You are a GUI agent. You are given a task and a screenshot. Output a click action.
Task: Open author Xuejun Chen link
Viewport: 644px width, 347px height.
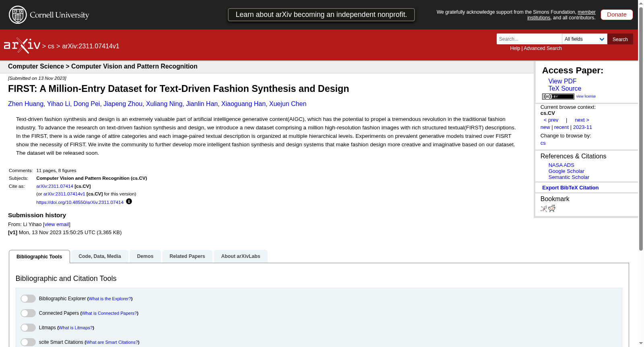(288, 104)
